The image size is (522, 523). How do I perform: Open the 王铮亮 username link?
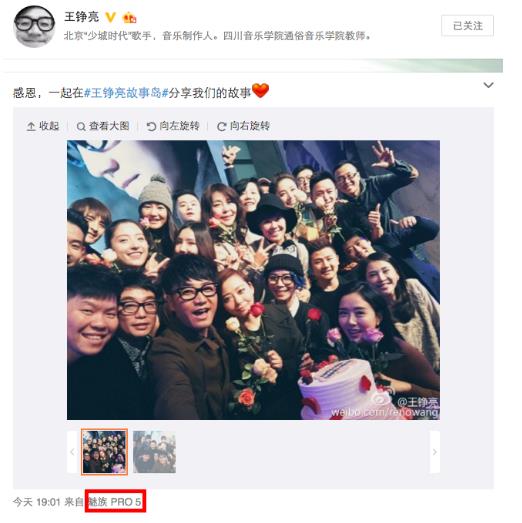pyautogui.click(x=81, y=17)
